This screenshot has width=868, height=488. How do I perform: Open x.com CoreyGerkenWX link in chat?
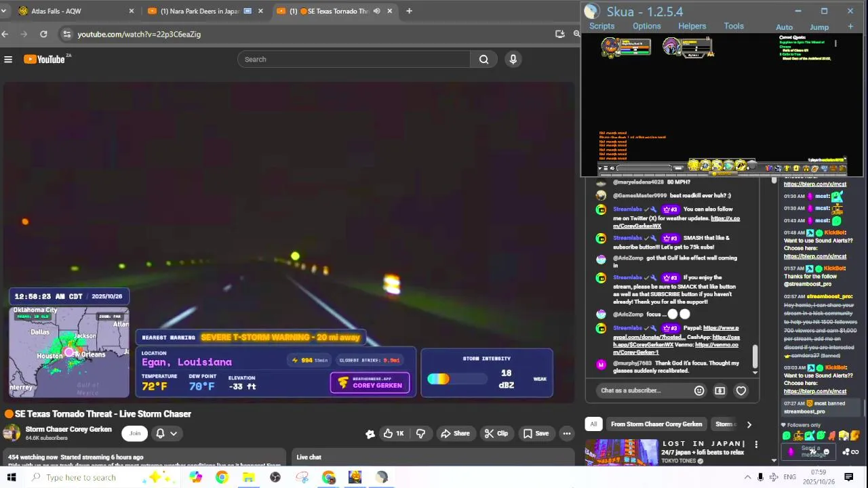676,222
